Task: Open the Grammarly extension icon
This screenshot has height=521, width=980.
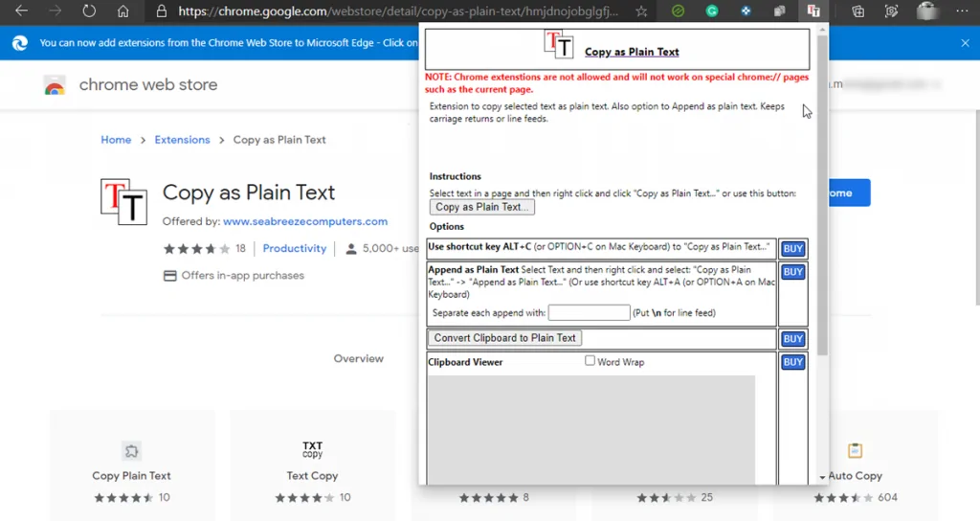Action: 712,11
